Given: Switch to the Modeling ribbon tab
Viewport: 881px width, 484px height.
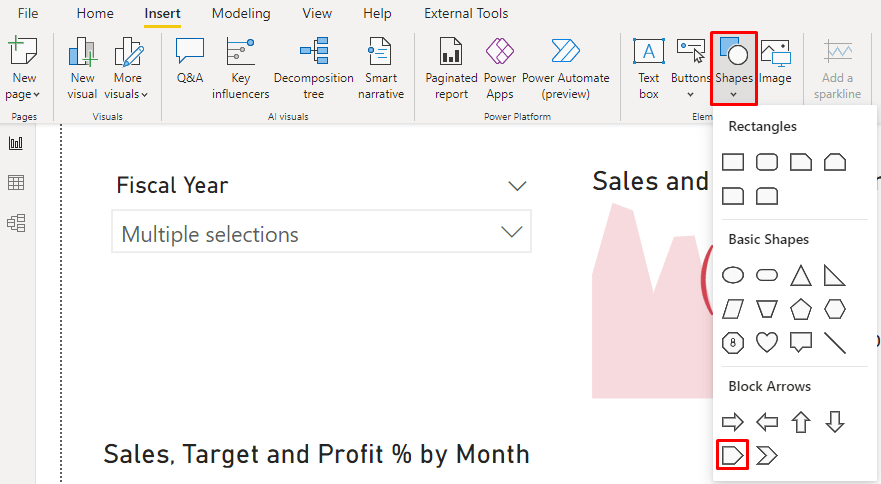Looking at the screenshot, I should pos(241,14).
